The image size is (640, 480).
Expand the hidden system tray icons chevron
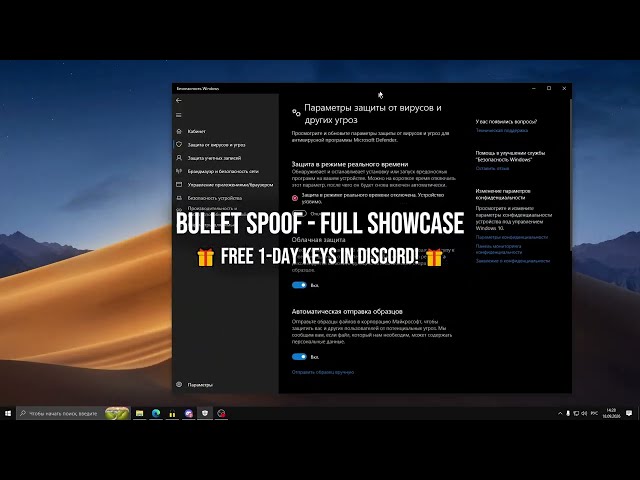(560, 413)
